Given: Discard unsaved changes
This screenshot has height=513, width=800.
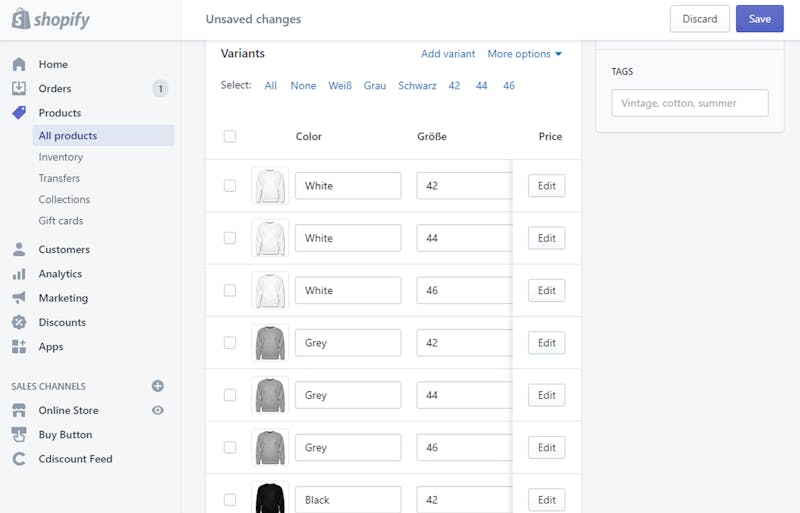Looking at the screenshot, I should coord(699,19).
